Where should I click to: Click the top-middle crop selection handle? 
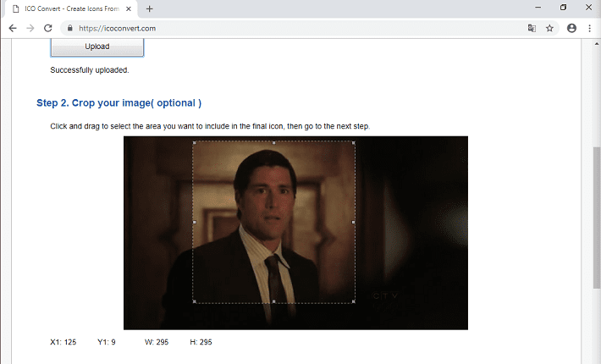point(273,142)
